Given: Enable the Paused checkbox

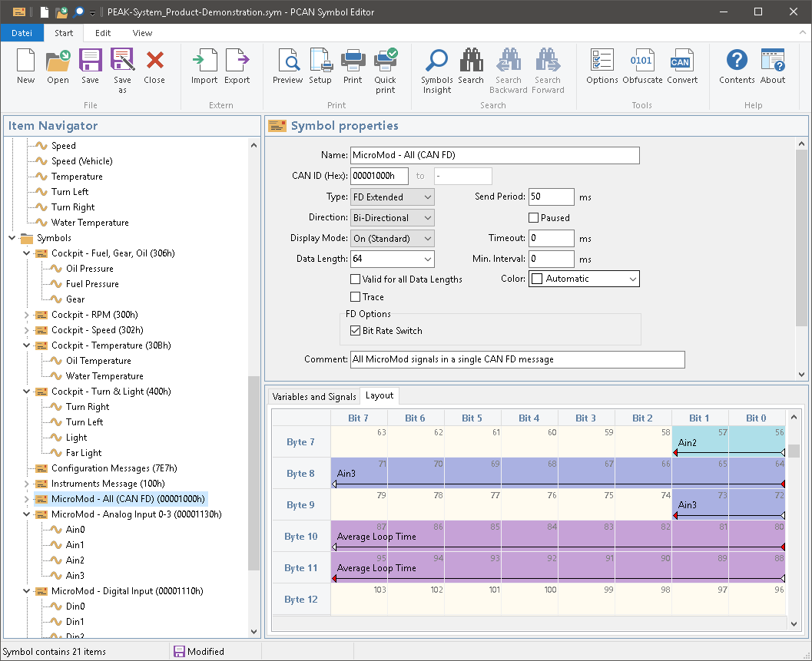Looking at the screenshot, I should point(534,218).
